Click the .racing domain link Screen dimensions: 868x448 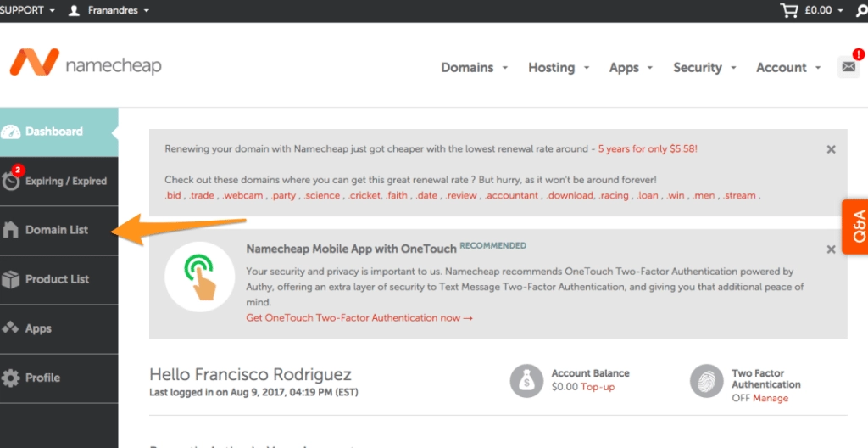tap(614, 195)
